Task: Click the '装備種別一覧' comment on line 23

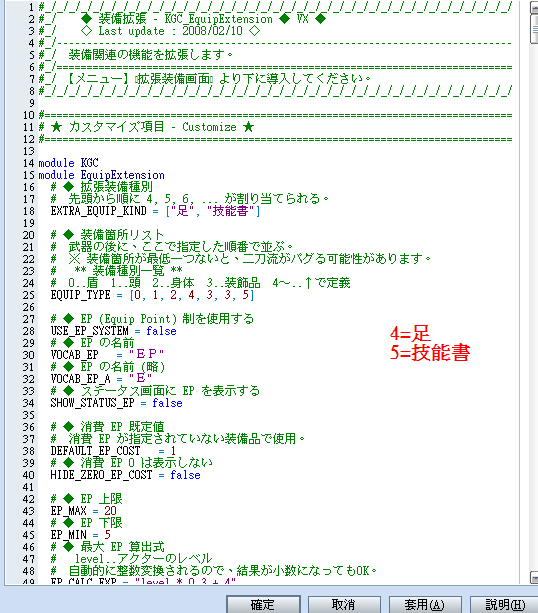Action: pyautogui.click(x=117, y=271)
